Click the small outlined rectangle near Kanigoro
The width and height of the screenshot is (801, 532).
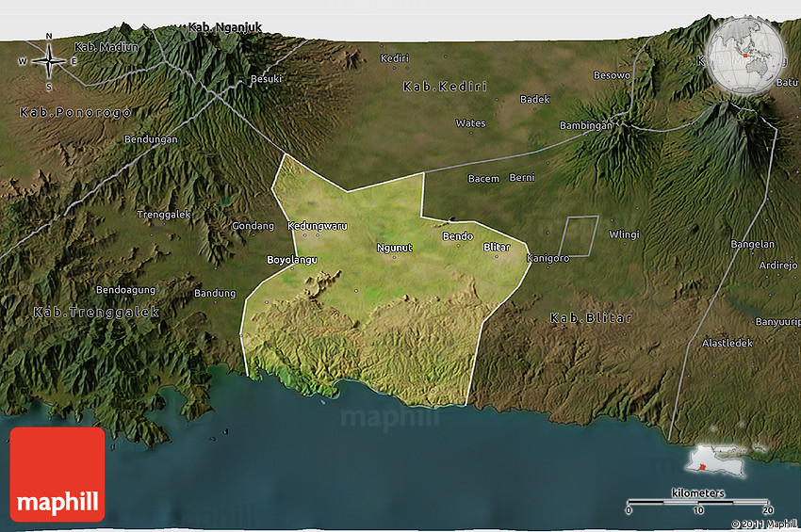(580, 235)
